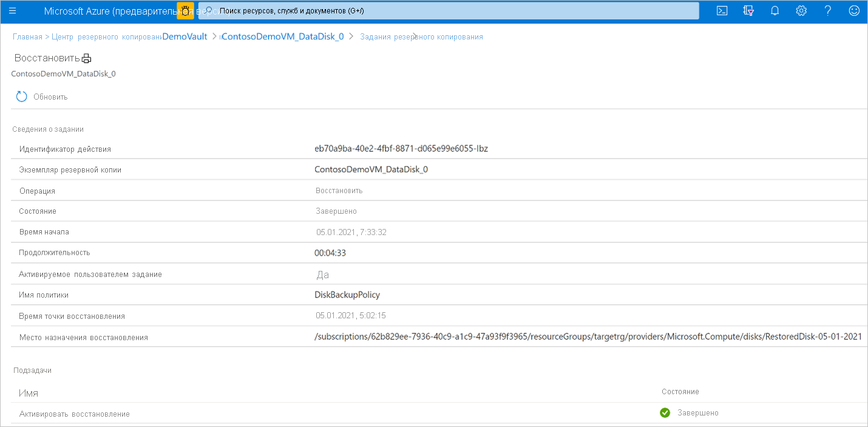Click the restore destination subscription path
The image size is (868, 427).
(588, 336)
